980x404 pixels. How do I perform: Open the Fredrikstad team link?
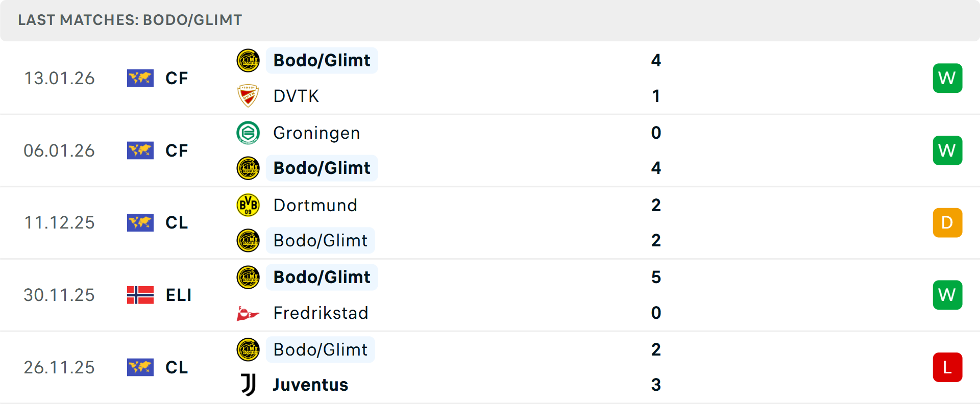(x=321, y=313)
